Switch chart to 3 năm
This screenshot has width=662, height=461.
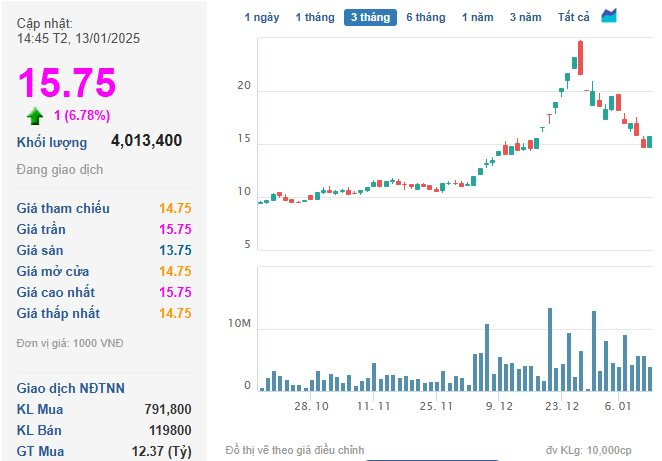point(525,17)
